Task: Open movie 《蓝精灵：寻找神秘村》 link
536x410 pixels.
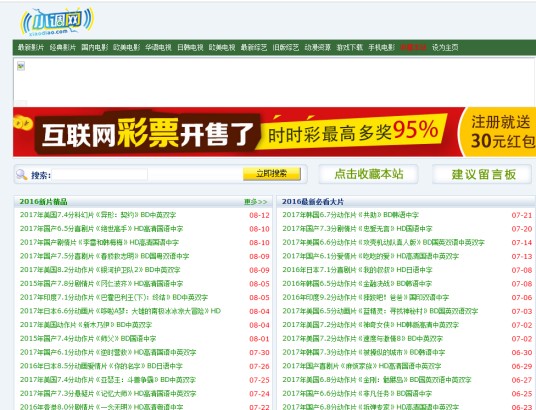Action: (x=380, y=311)
